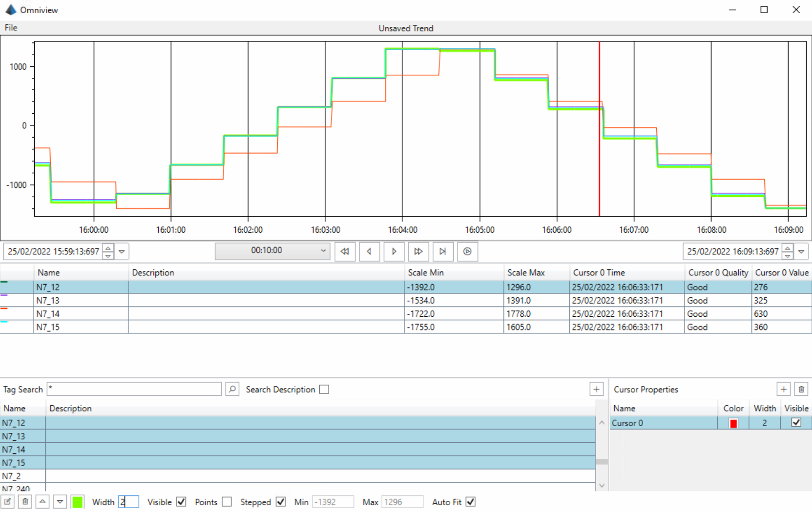Click the red cursor line on the chart
Viewport: 812px width, 512px height.
point(599,129)
